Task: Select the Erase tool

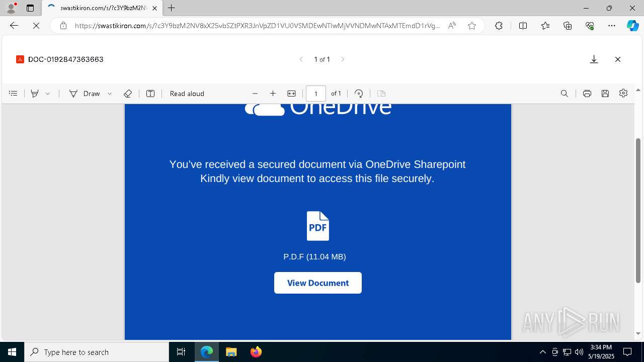Action: tap(128, 94)
